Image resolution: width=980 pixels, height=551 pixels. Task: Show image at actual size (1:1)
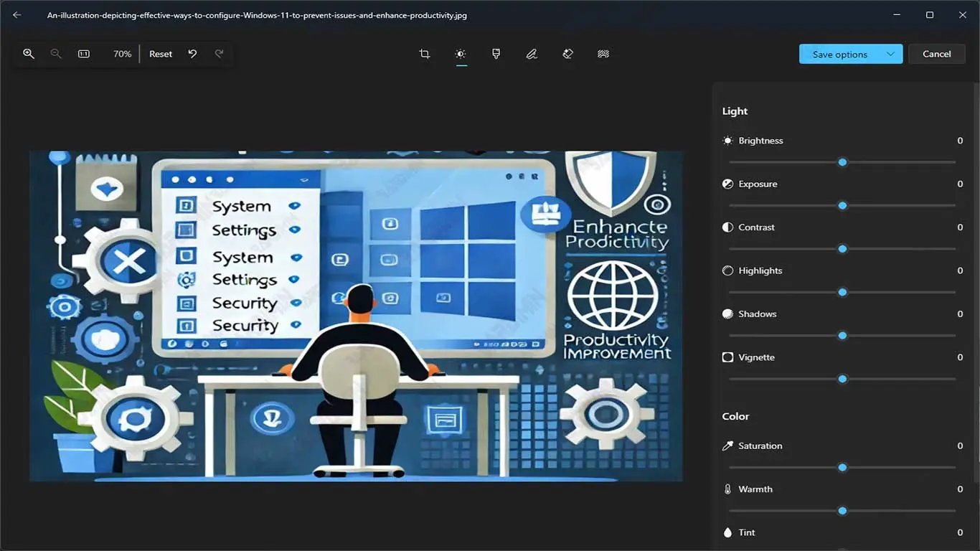84,54
